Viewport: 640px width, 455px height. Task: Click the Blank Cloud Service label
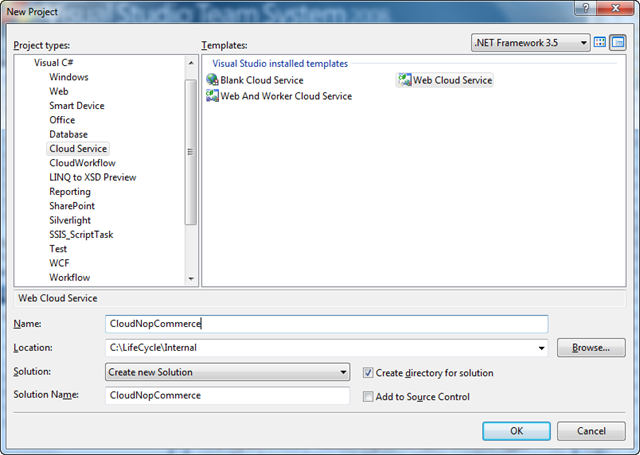pos(262,80)
